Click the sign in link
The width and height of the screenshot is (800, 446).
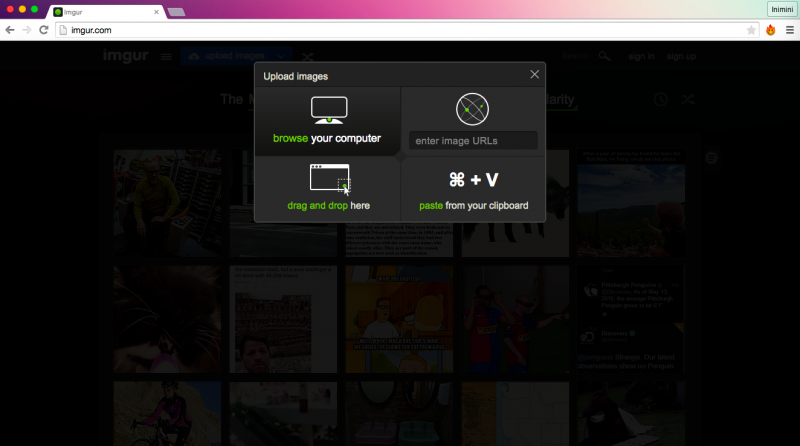tap(641, 56)
